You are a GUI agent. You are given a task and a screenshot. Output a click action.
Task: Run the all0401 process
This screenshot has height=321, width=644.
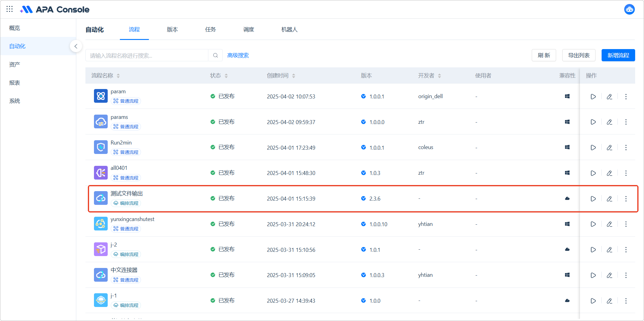[593, 173]
